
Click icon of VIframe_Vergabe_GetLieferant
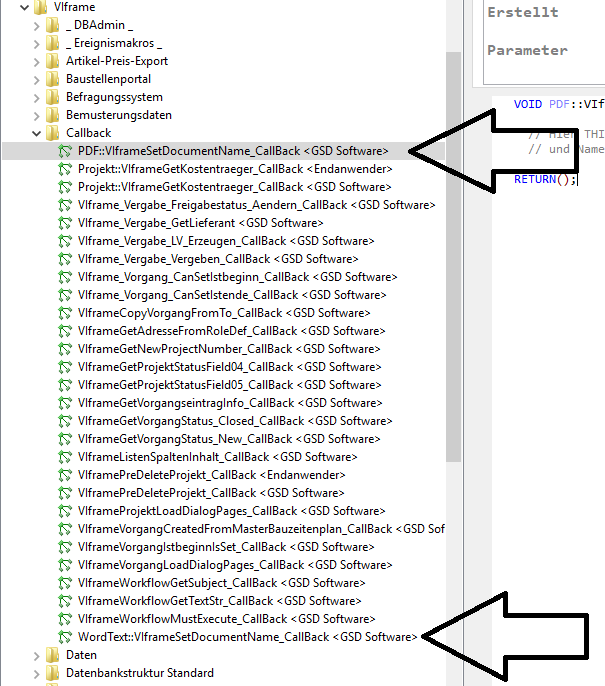[65, 223]
